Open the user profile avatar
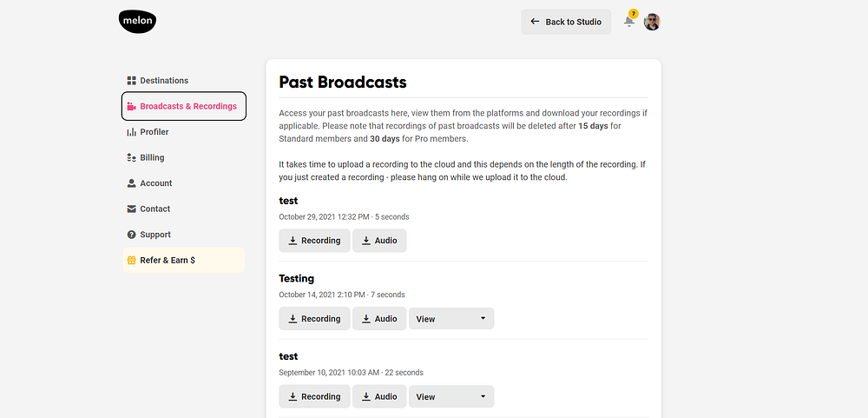 [652, 22]
